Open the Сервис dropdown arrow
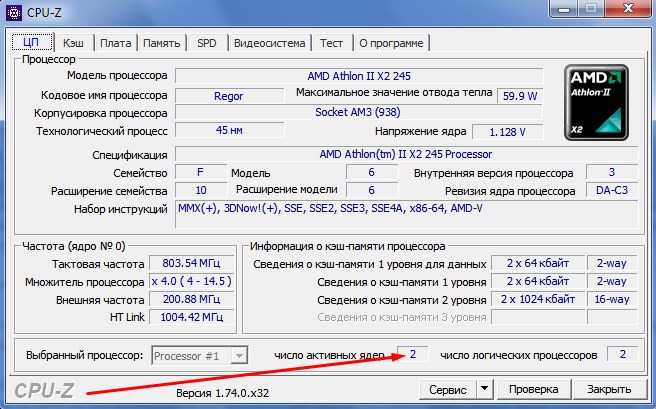This screenshot has height=409, width=656. (484, 388)
